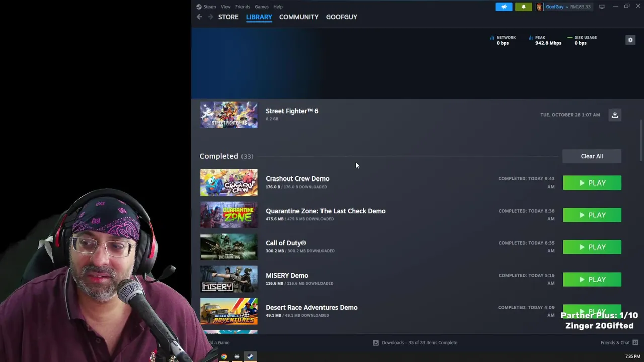The height and width of the screenshot is (362, 644).
Task: Click the RM183.33 wallet balance
Action: tap(580, 7)
